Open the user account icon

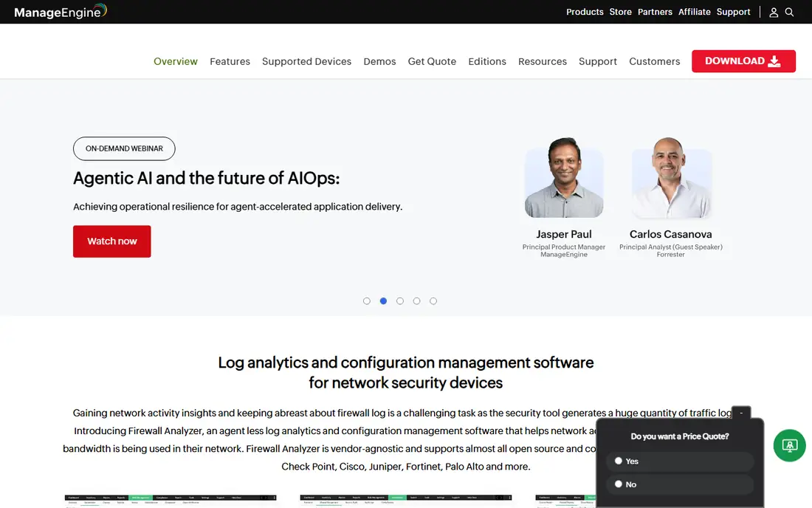773,12
